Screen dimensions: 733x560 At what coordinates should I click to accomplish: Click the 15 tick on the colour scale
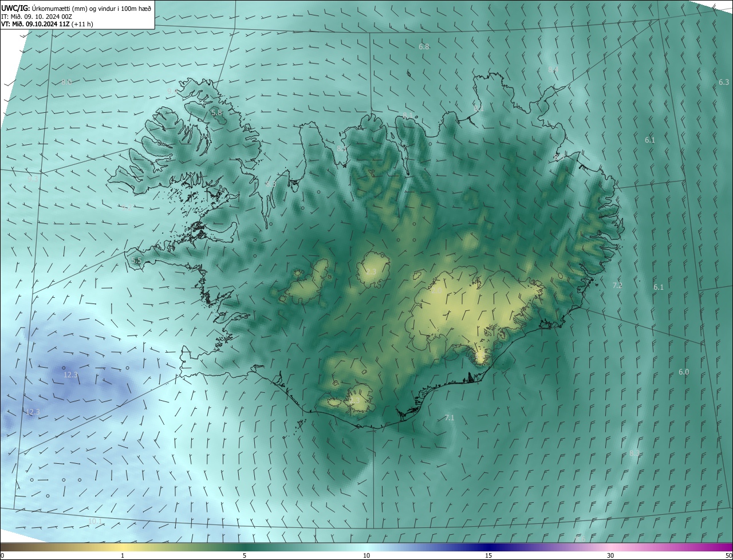[488, 556]
